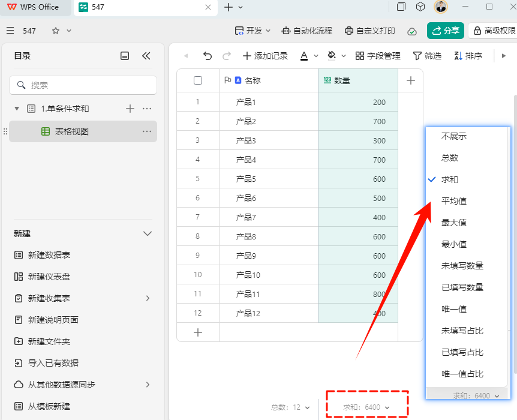517x420 pixels.
Task: Click 新建文件夹
Action: (43, 341)
